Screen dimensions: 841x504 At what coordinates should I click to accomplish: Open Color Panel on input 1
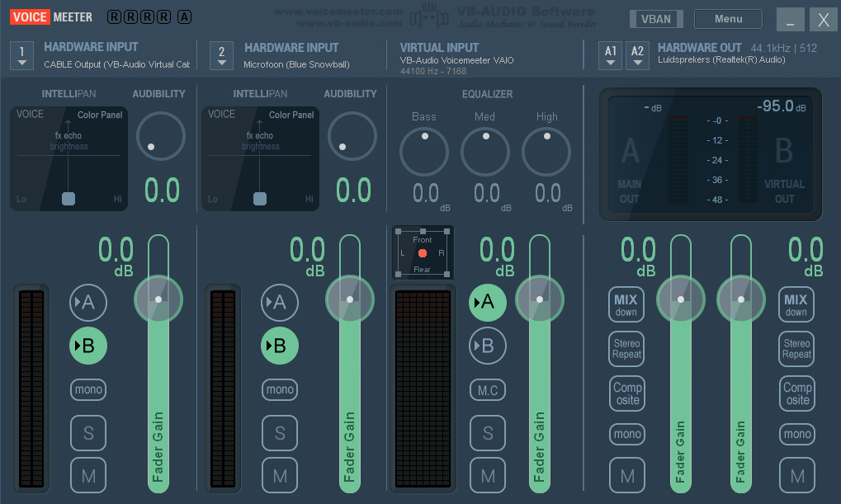coord(100,115)
